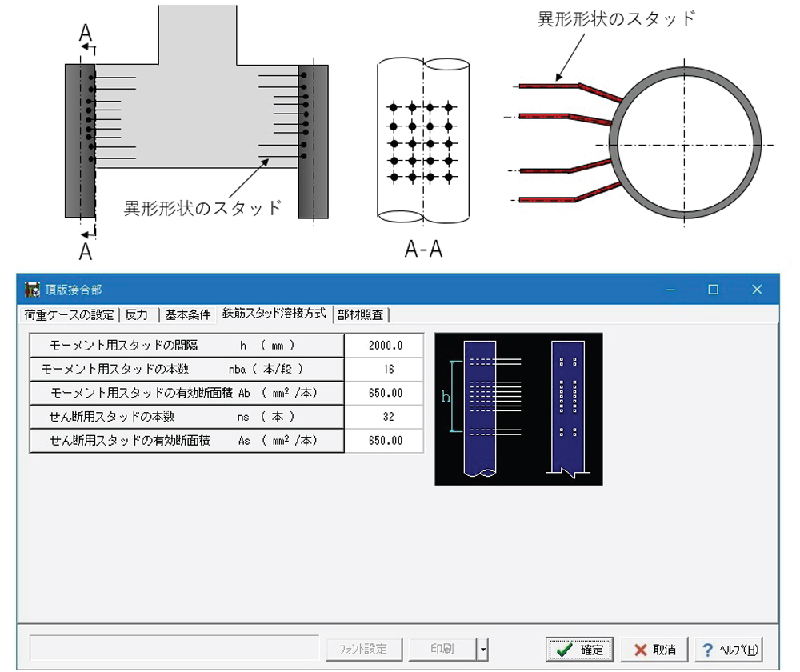This screenshot has width=800, height=672.
Task: Open the 反力 tab
Action: point(137,315)
